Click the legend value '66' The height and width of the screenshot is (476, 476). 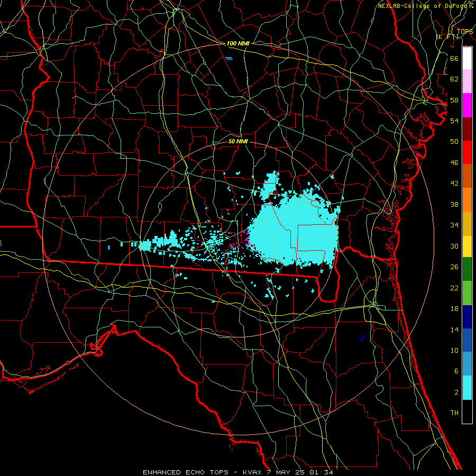[x=454, y=58]
